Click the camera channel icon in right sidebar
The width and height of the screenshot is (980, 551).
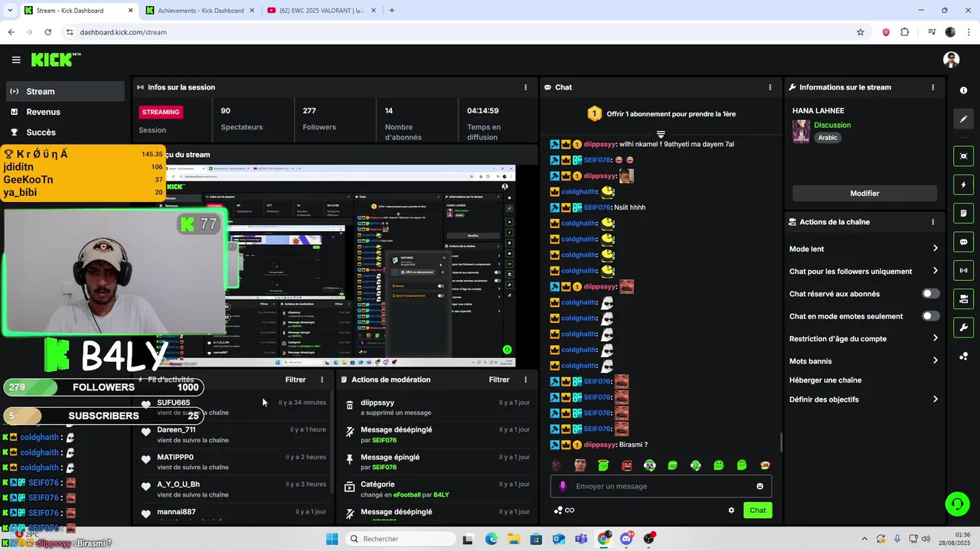pyautogui.click(x=963, y=298)
